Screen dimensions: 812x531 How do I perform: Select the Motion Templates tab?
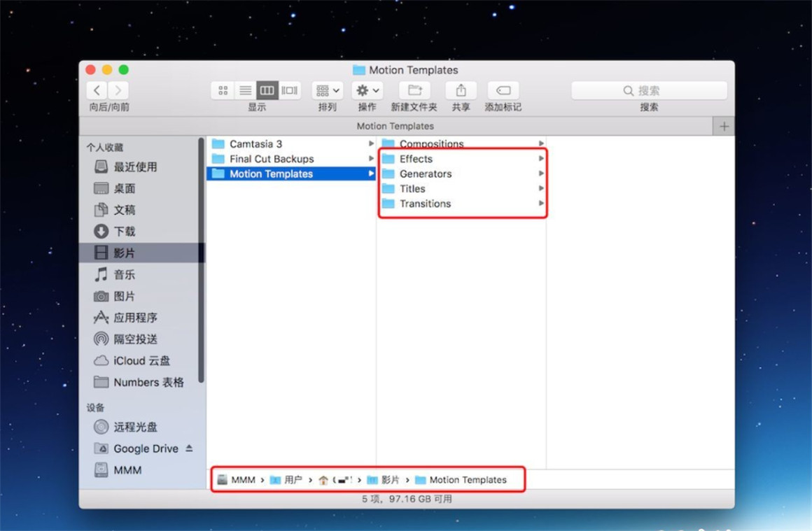pyautogui.click(x=395, y=126)
